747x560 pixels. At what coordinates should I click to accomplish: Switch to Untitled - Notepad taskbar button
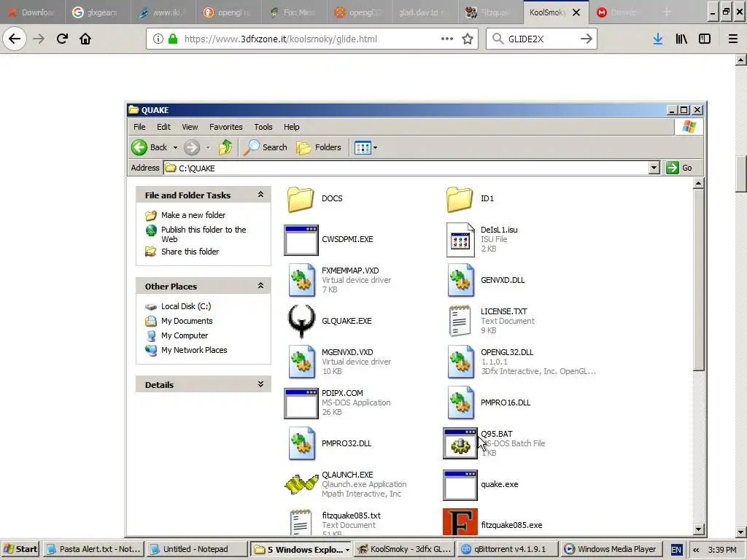pos(197,550)
